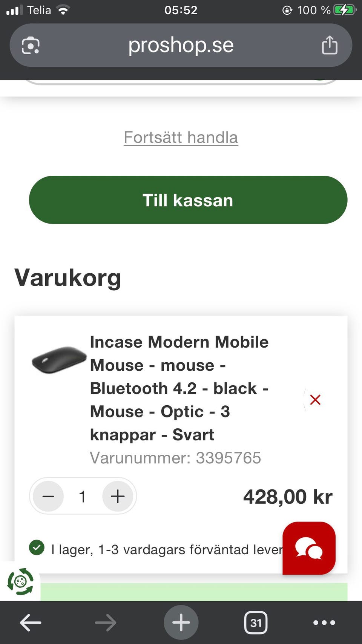The height and width of the screenshot is (644, 362).
Task: Open the green cookie settings icon
Action: (20, 582)
